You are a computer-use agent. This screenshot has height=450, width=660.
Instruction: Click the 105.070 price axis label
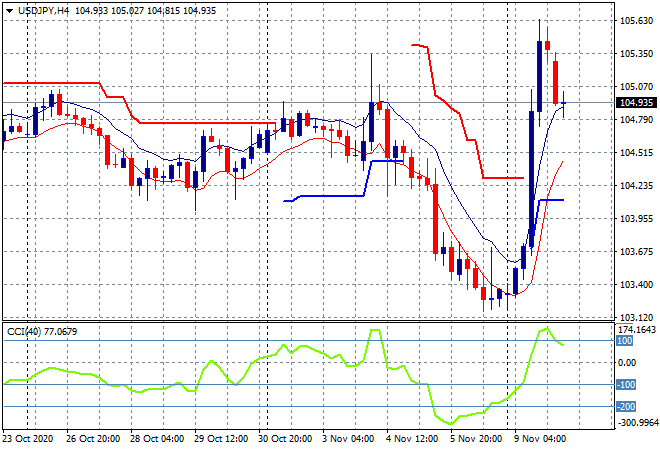coord(636,87)
